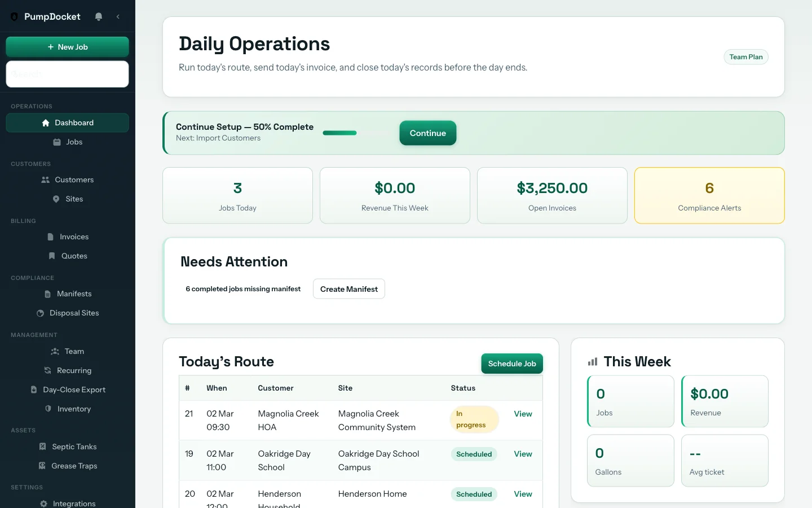Click the Grease Traps icon
The height and width of the screenshot is (508, 812).
(x=41, y=466)
